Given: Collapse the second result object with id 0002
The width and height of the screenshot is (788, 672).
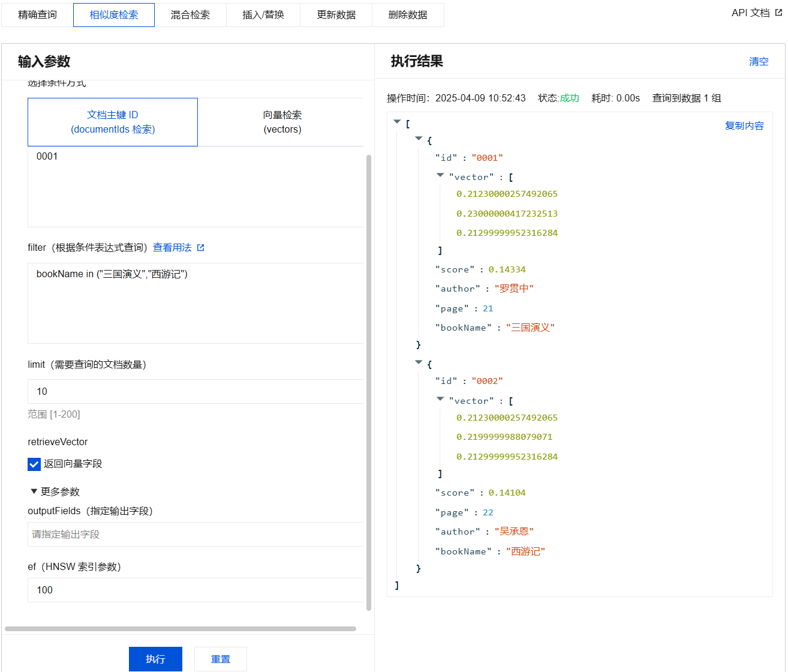Looking at the screenshot, I should (x=419, y=362).
